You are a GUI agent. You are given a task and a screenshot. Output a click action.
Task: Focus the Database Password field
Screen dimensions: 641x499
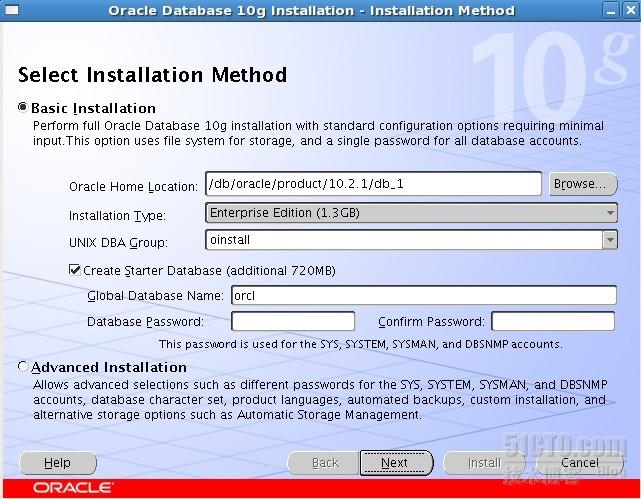pyautogui.click(x=293, y=322)
